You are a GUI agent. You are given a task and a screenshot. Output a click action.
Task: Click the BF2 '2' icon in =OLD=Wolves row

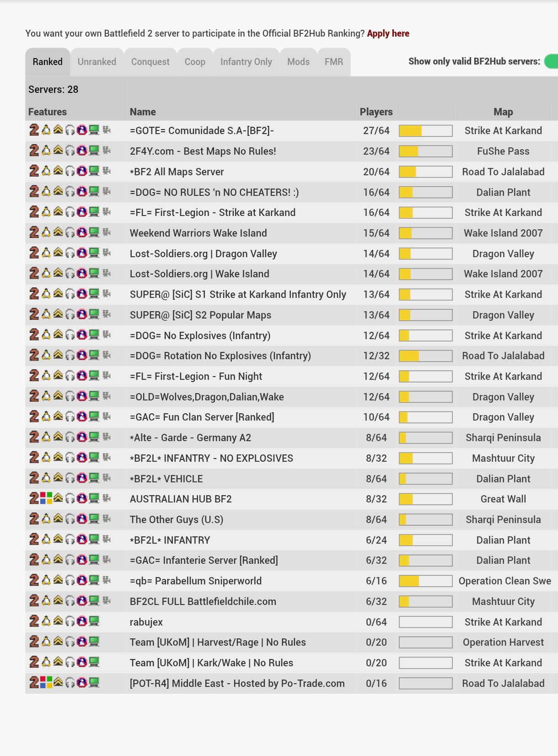click(x=34, y=396)
